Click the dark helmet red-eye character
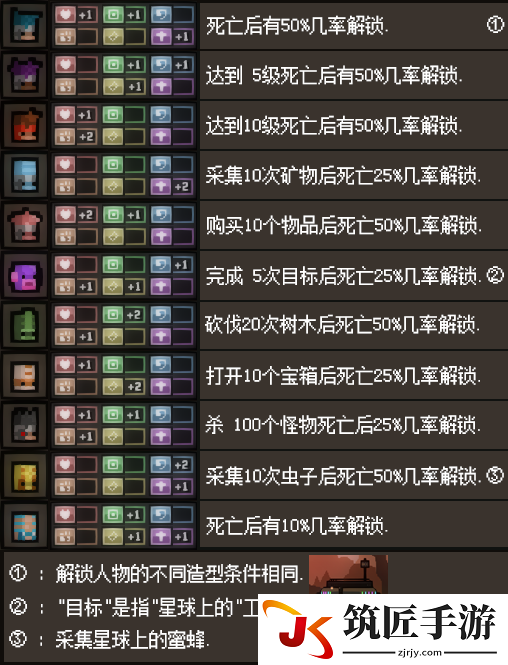The width and height of the screenshot is (508, 665). coord(25,426)
